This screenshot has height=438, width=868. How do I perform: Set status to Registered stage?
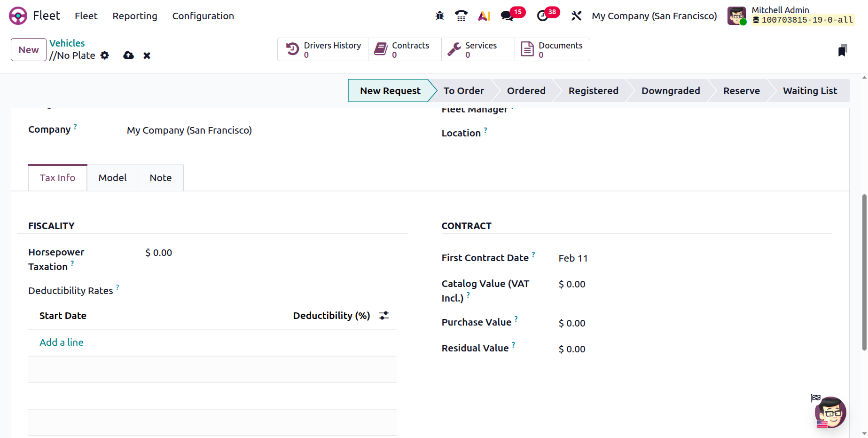(593, 91)
